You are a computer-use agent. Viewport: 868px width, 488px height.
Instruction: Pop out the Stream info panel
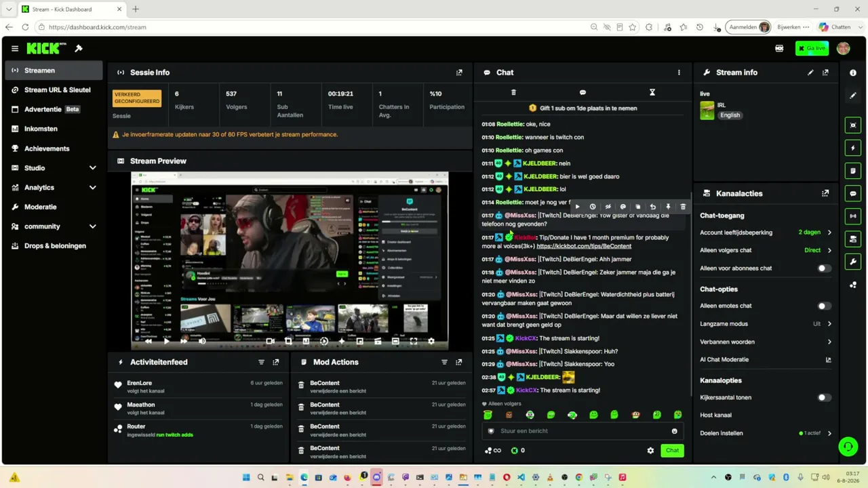[825, 73]
